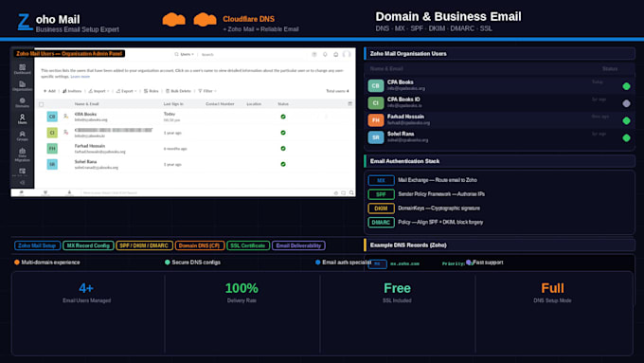Click grey status dot for CPA Books ID
Screen dimensions: 644x363
[x=626, y=103]
